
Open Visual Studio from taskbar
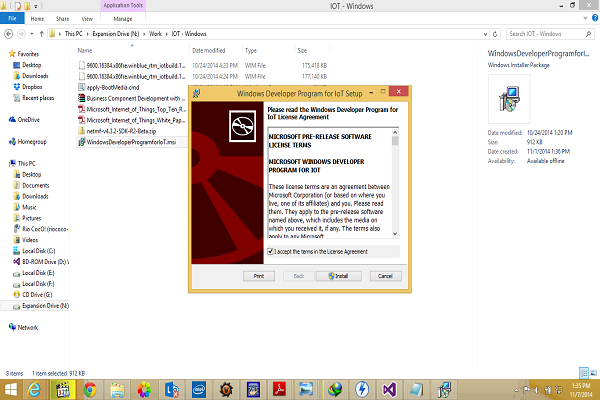(x=389, y=390)
